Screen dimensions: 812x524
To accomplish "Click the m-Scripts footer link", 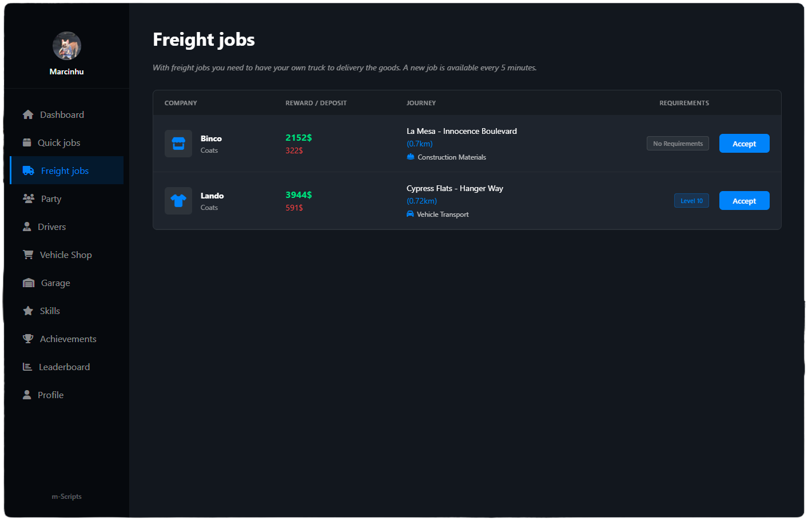I will [x=67, y=497].
